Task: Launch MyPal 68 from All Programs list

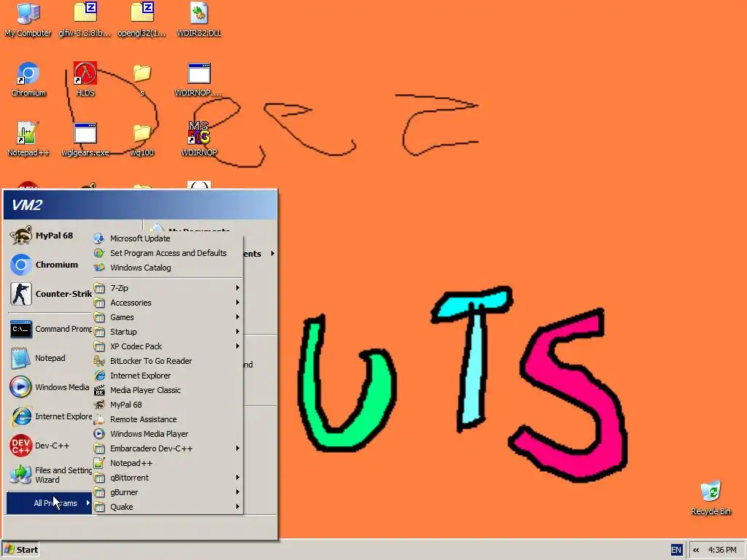Action: tap(168, 405)
